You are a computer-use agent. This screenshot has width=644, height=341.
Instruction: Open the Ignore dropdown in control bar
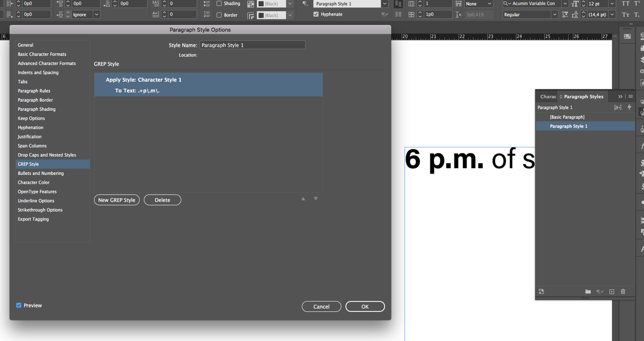[x=97, y=15]
